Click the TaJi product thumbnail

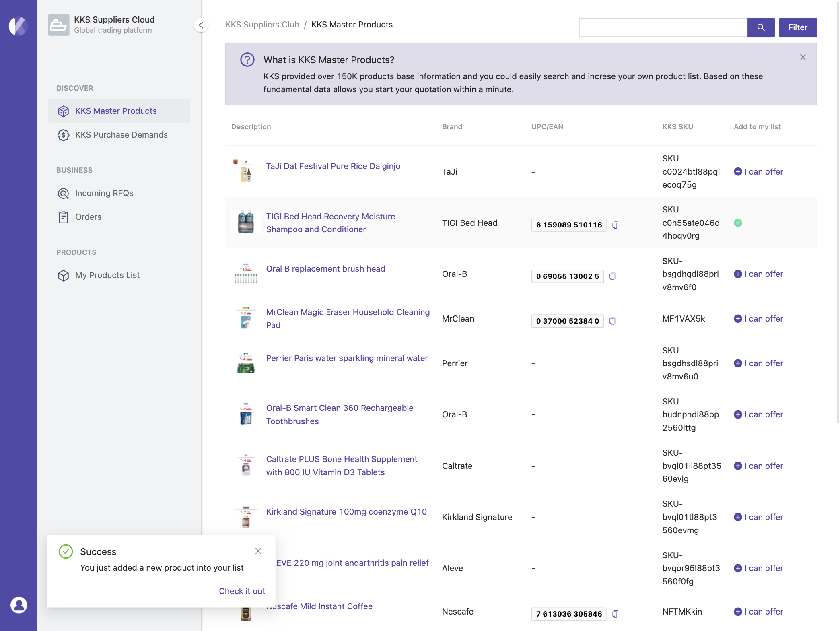pos(246,171)
